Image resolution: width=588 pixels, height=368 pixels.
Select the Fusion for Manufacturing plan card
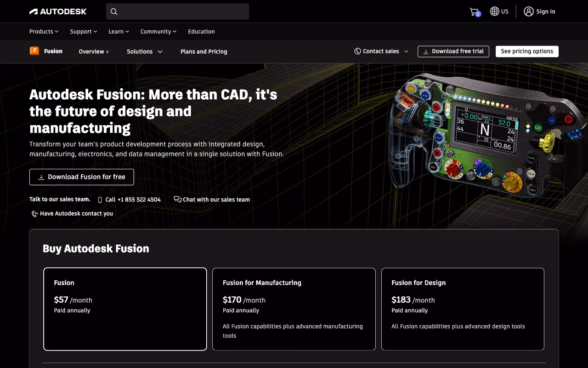point(294,309)
